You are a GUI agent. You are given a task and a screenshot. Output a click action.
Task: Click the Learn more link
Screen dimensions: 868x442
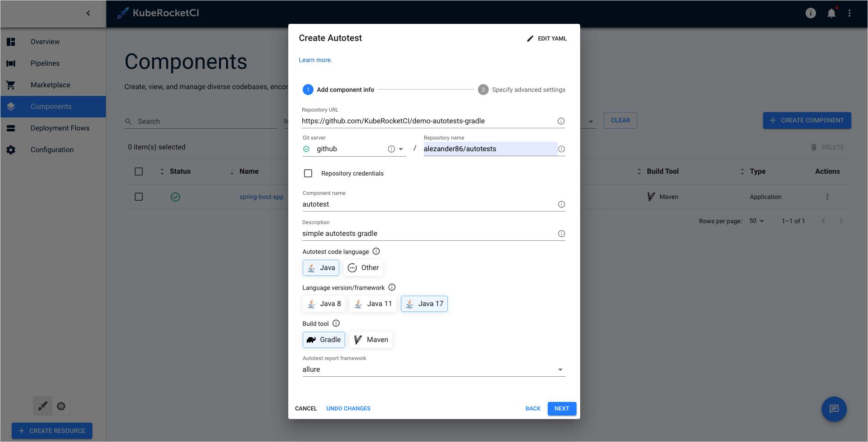coord(315,59)
